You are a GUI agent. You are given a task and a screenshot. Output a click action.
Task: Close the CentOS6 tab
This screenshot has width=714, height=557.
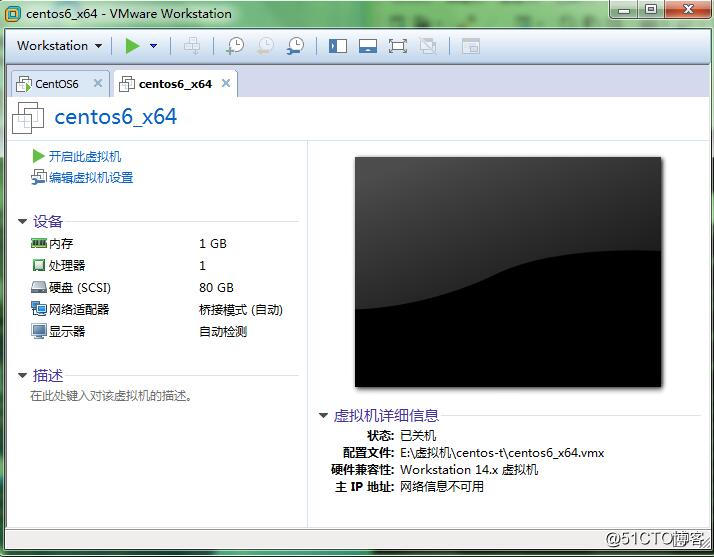pos(97,83)
